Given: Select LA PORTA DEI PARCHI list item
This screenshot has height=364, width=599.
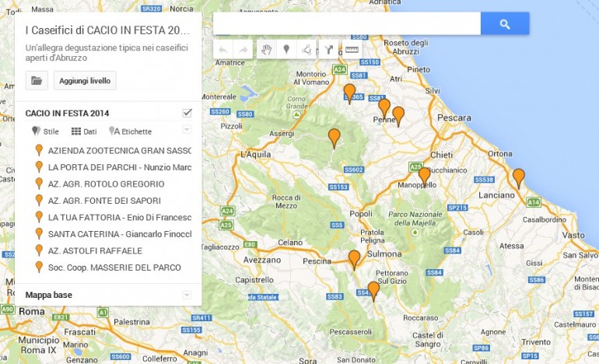Looking at the screenshot, I should coord(120,167).
